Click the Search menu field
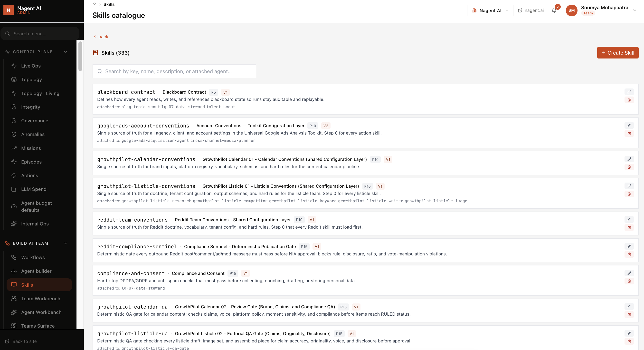This screenshot has height=350, width=644. click(40, 34)
